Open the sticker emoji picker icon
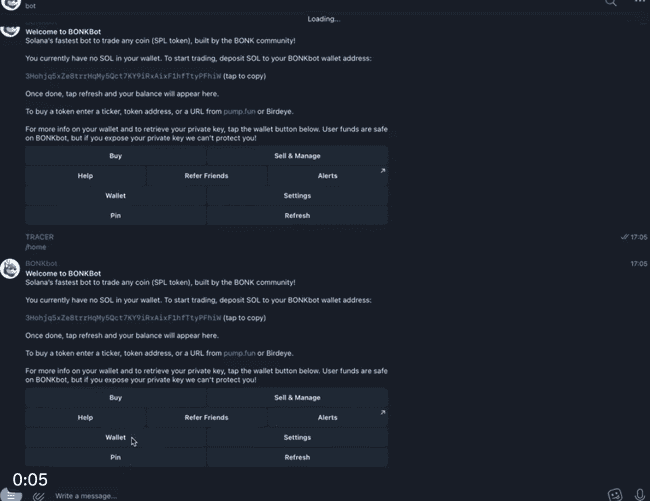The width and height of the screenshot is (650, 501). pyautogui.click(x=615, y=494)
